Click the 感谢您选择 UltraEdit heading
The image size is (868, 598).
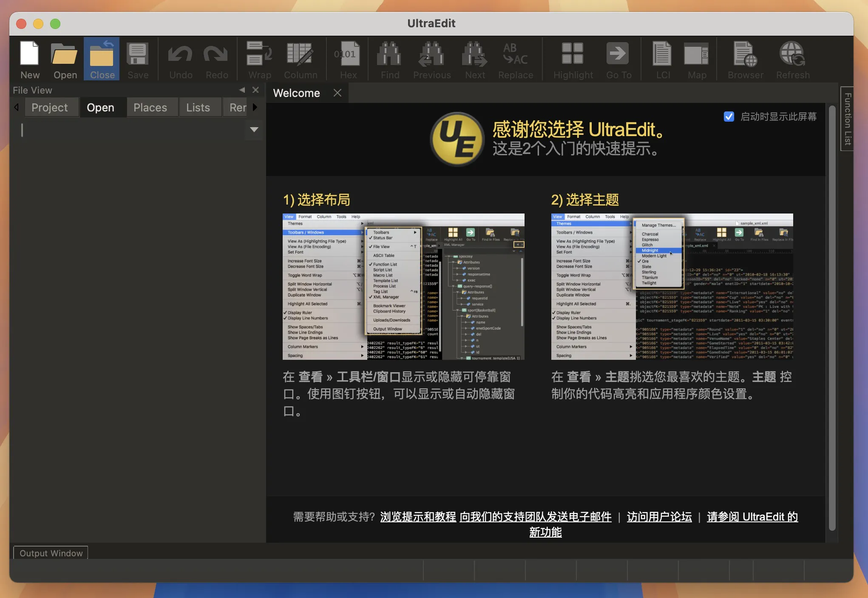pos(579,129)
